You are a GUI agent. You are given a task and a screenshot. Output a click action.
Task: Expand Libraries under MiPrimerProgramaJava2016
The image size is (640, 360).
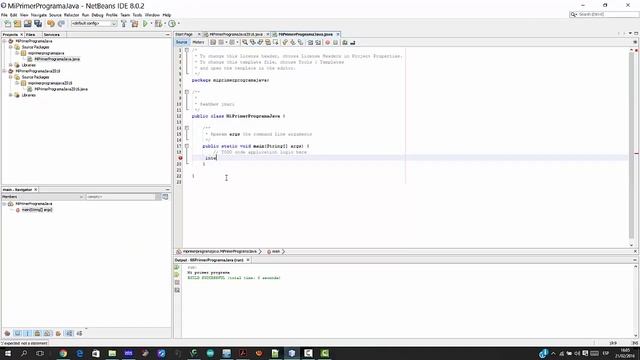11,95
